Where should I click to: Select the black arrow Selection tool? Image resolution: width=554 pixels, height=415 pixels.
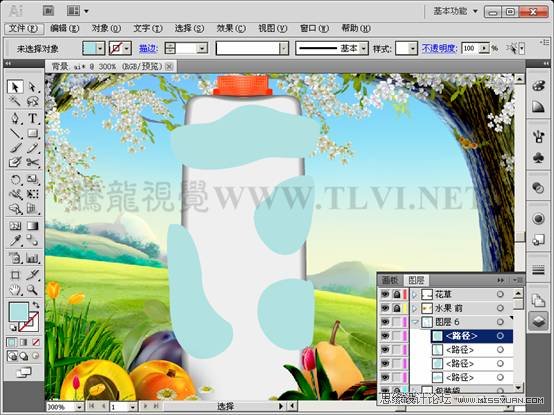click(15, 87)
